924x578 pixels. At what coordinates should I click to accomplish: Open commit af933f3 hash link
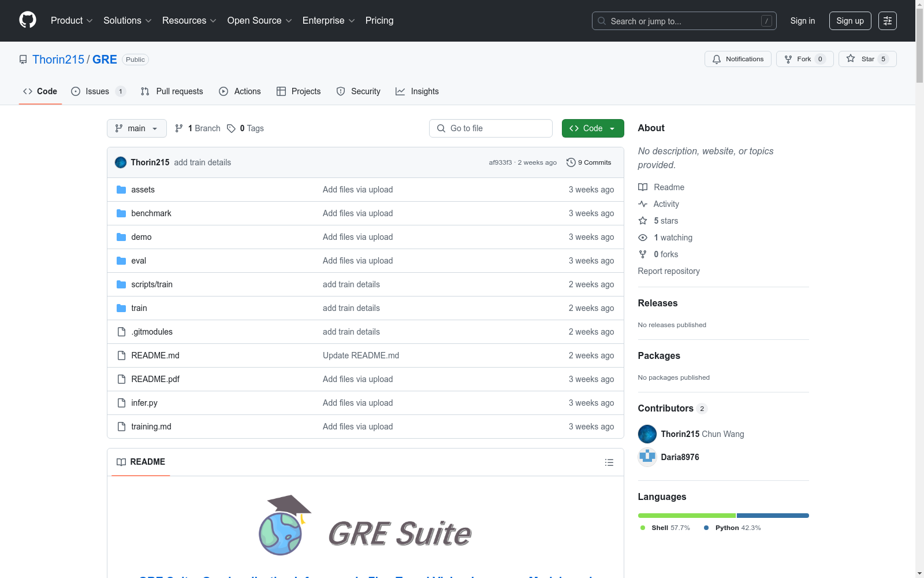(500, 162)
